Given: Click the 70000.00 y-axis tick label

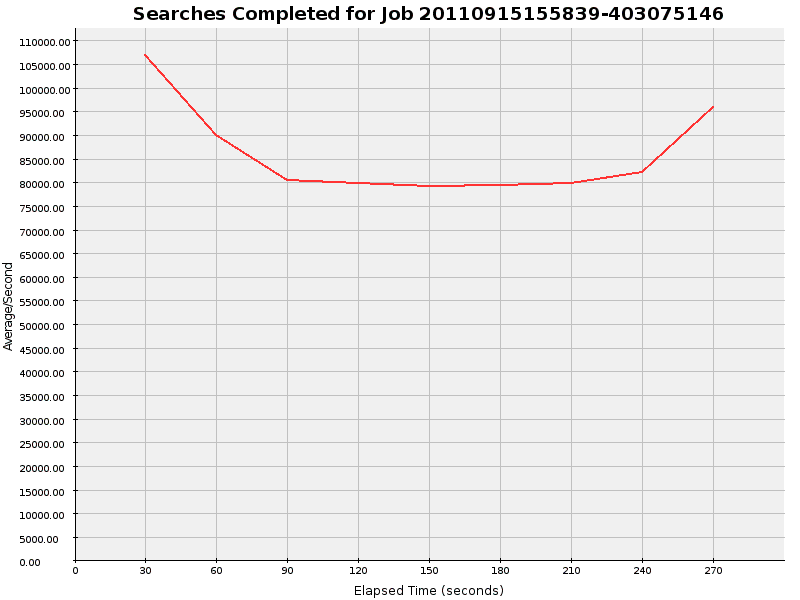Looking at the screenshot, I should point(44,232).
